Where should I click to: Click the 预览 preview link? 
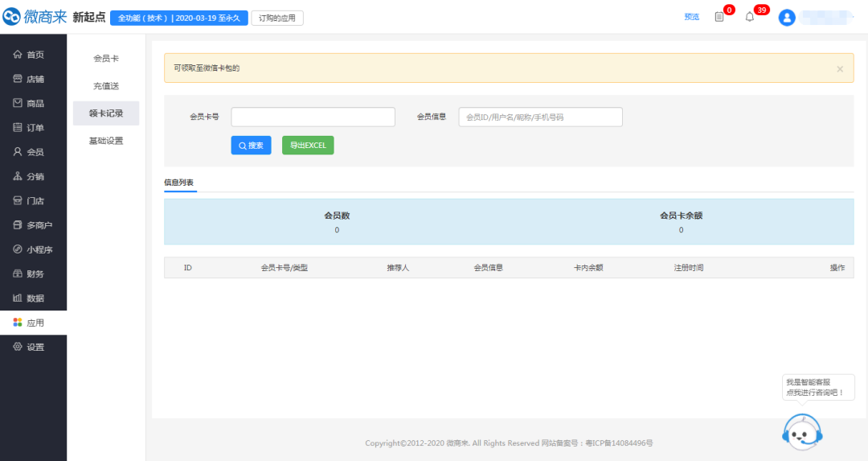(x=691, y=17)
